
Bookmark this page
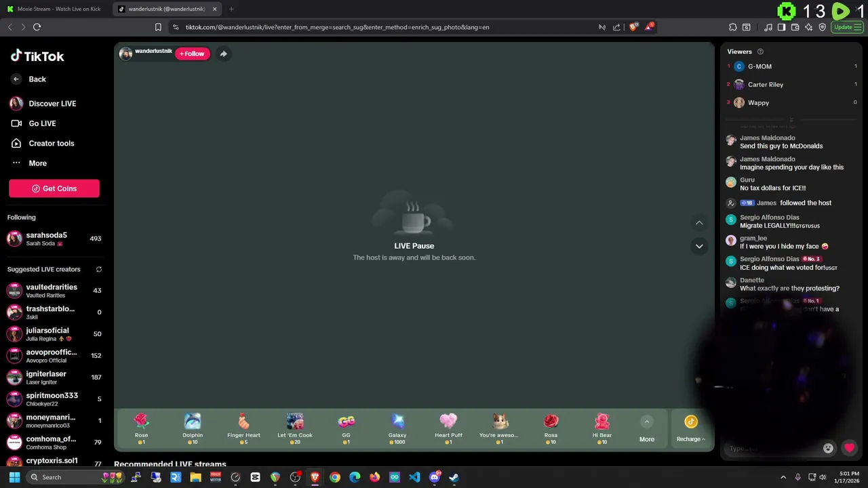tap(158, 27)
